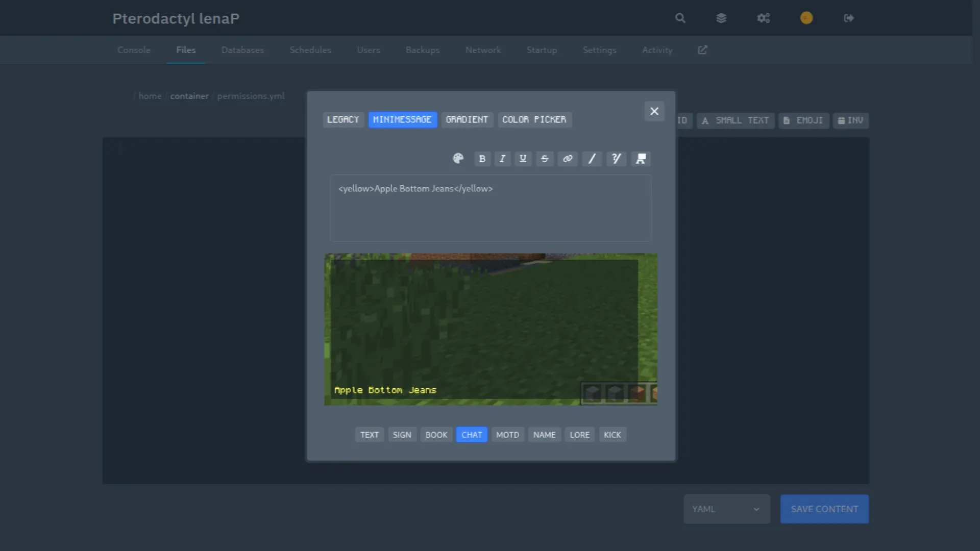Image resolution: width=980 pixels, height=551 pixels.
Task: Switch to Legacy format mode
Action: coord(343,119)
